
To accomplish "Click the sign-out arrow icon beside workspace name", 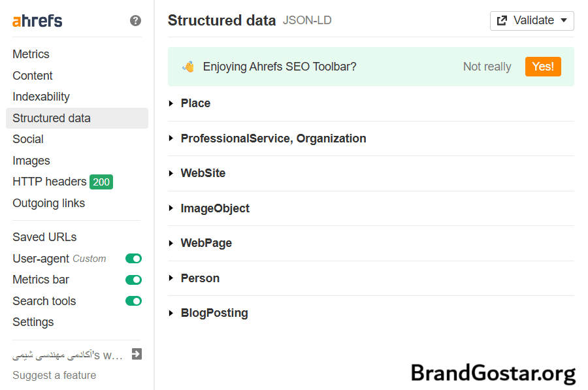I will click(x=137, y=353).
